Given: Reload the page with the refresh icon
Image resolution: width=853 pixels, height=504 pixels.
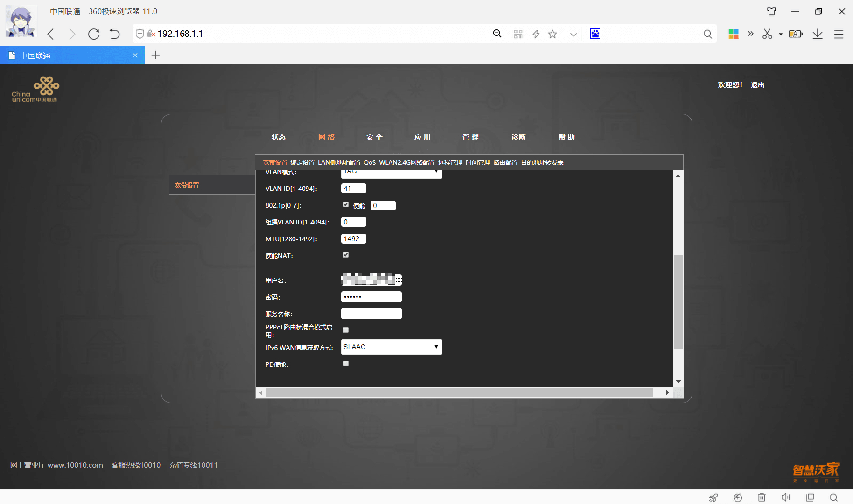Looking at the screenshot, I should (94, 34).
